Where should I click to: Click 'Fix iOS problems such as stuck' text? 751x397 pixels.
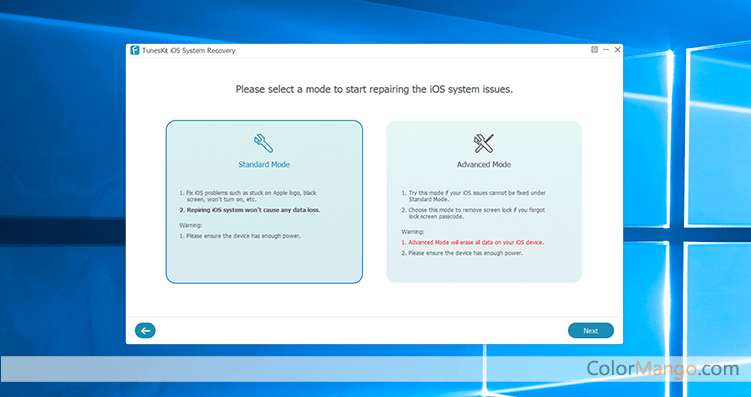pos(248,195)
